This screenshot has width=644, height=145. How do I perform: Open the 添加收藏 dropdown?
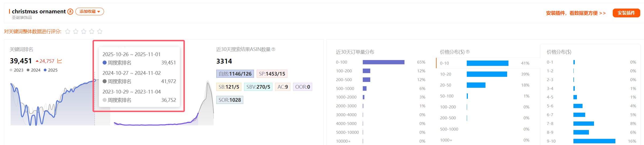coord(90,11)
